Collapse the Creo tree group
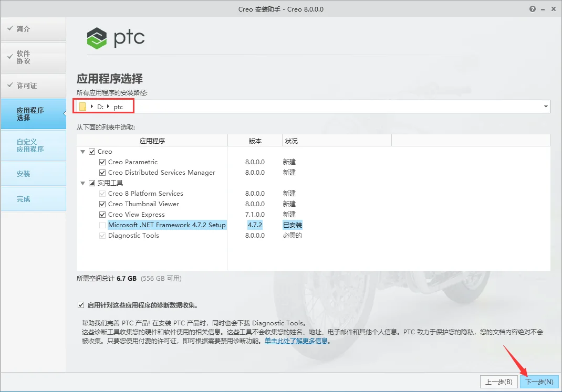Viewport: 562px width, 392px height. click(x=83, y=152)
